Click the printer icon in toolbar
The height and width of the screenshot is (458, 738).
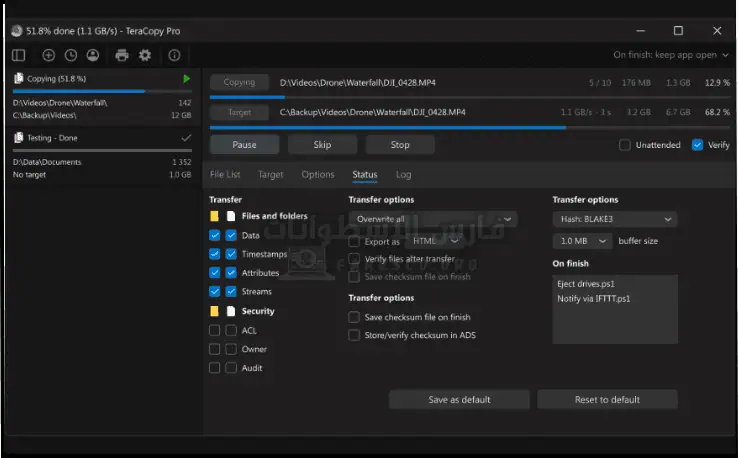click(122, 55)
